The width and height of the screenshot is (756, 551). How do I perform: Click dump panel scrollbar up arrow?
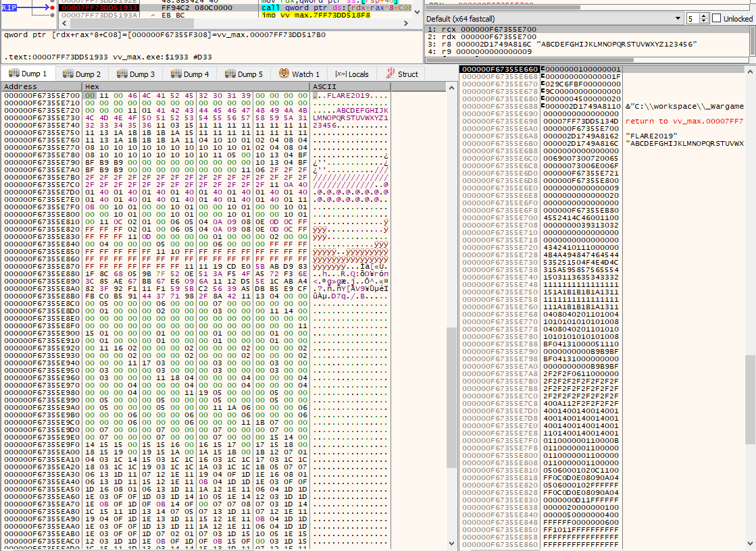(451, 88)
